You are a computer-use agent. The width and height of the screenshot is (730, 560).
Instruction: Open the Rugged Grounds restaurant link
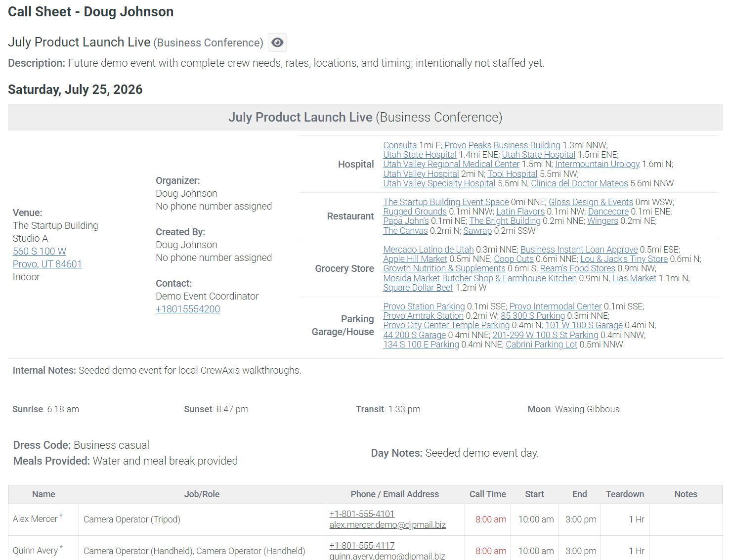coord(415,212)
